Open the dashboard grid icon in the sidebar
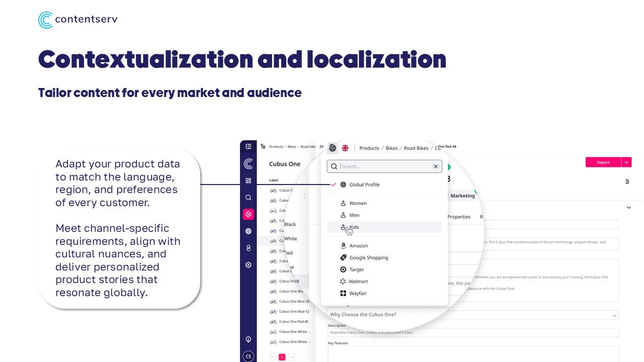The height and width of the screenshot is (362, 644). (248, 180)
